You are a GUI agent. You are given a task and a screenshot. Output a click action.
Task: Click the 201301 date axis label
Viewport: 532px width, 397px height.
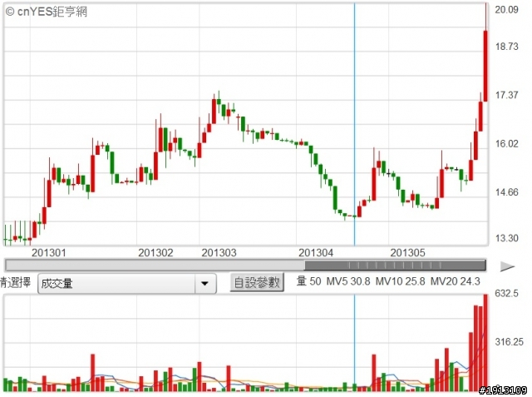pos(49,253)
